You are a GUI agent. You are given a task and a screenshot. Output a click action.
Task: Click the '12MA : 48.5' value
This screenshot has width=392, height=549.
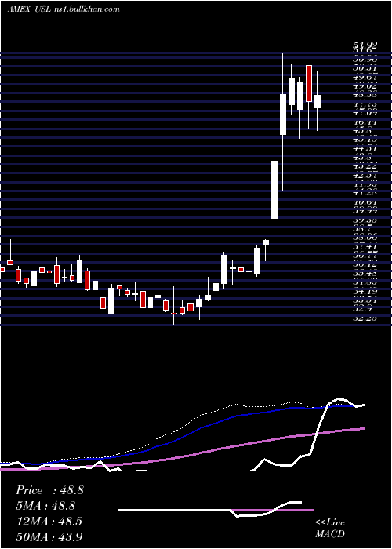point(49,522)
